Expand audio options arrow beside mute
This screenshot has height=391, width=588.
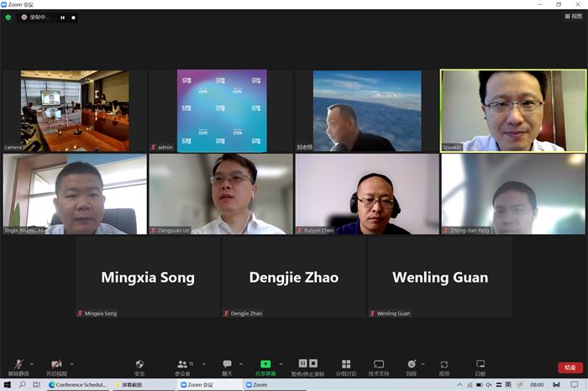pyautogui.click(x=33, y=363)
